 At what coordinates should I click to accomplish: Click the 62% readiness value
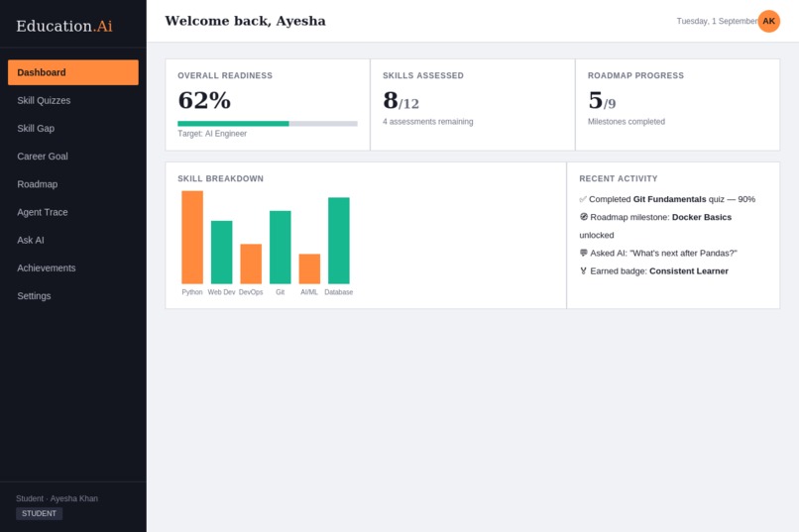click(x=204, y=100)
